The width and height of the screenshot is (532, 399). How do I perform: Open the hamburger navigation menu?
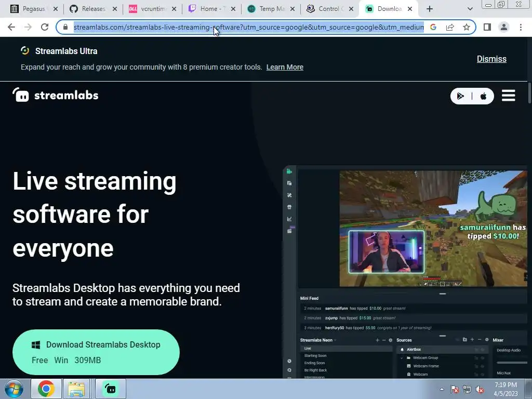click(508, 96)
